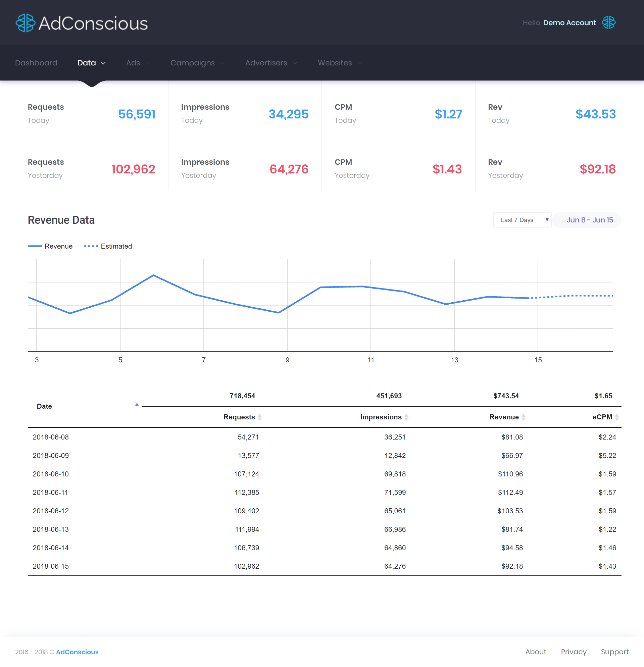The image size is (644, 667).
Task: Open the Dashboard menu item
Action: point(36,63)
